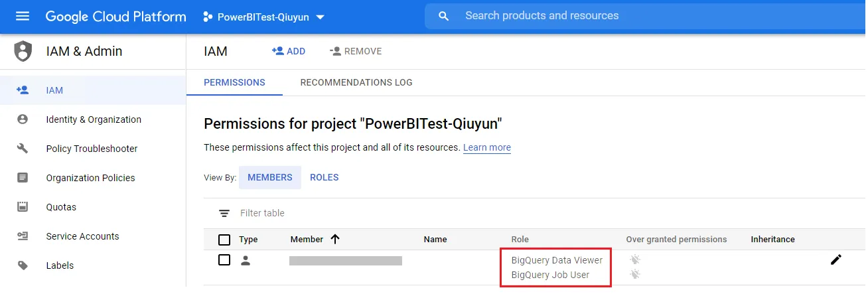Toggle the select-all members checkbox
Viewport: 868px width, 294px height.
coord(224,240)
